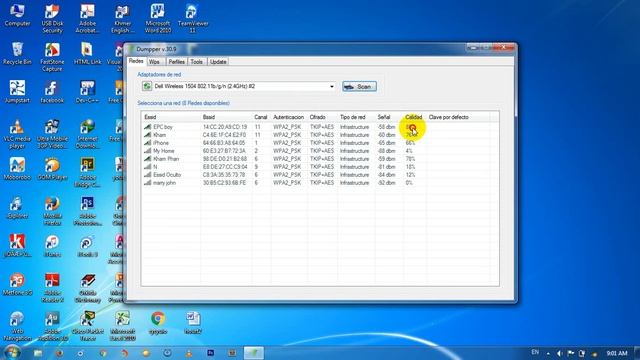
Task: Open the Moborobo desktop shortcut
Action: (x=17, y=169)
